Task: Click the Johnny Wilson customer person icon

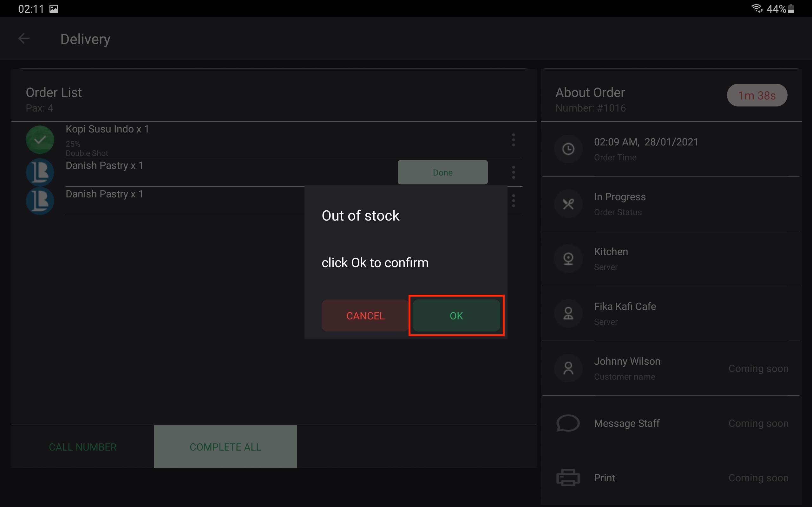Action: [568, 368]
